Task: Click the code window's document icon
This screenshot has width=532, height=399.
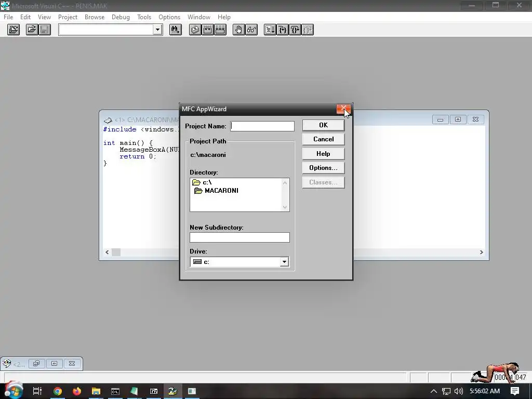Action: 108,120
